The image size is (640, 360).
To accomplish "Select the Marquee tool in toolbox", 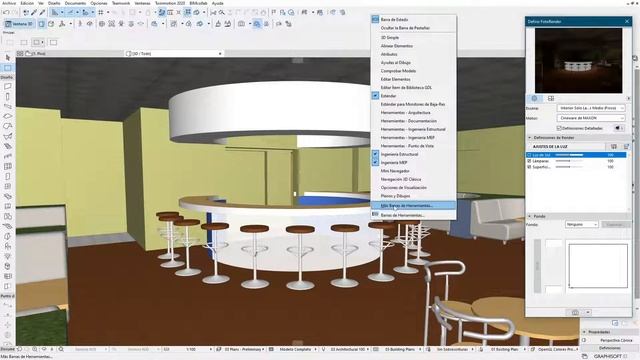I will tap(8, 68).
